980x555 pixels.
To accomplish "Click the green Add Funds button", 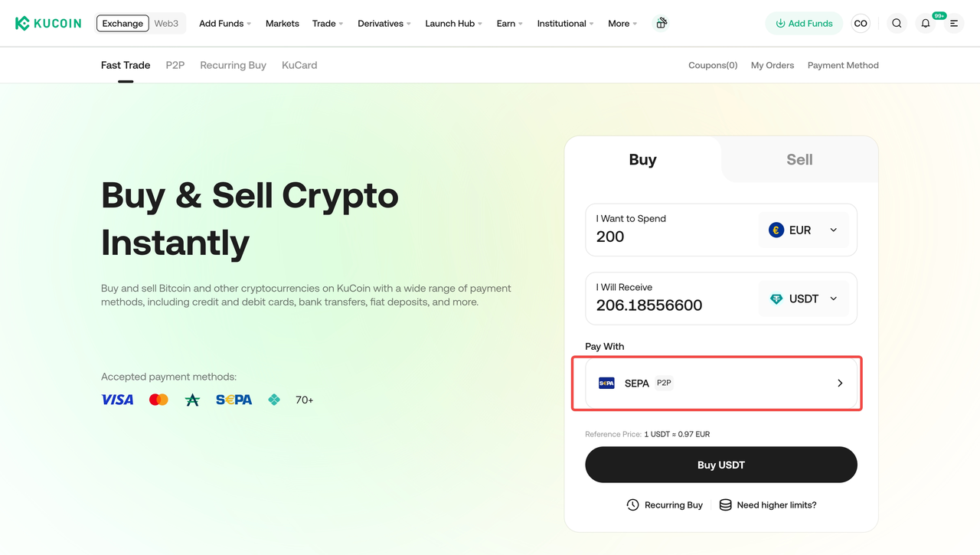I will tap(804, 24).
